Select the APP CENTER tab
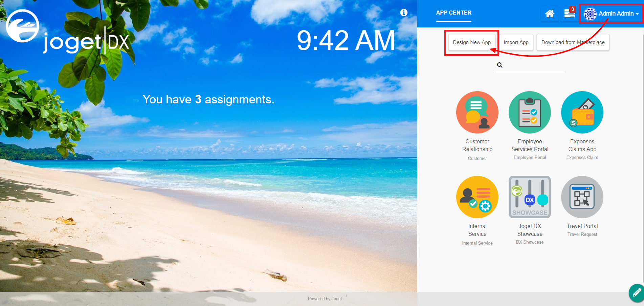Image resolution: width=644 pixels, height=306 pixels. point(453,13)
